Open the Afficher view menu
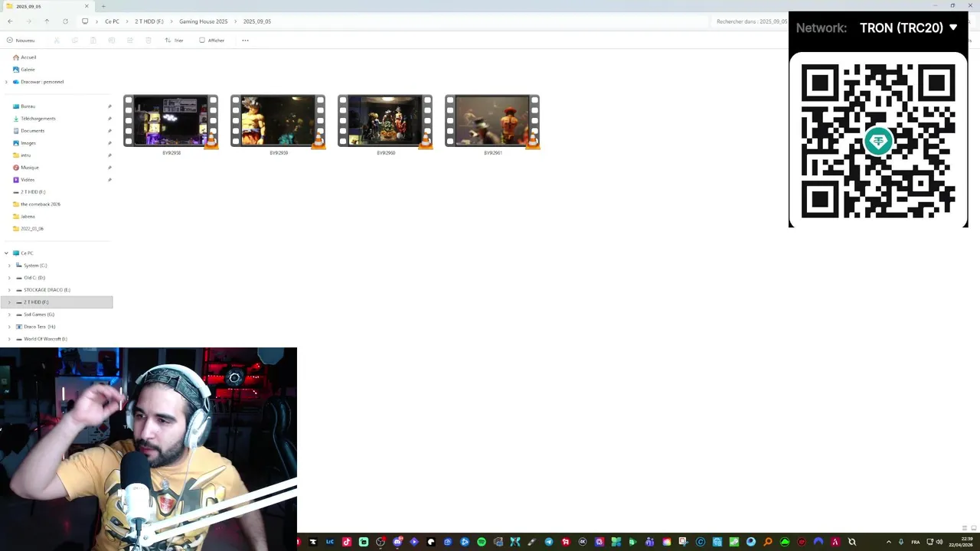The height and width of the screenshot is (551, 980). tap(212, 41)
